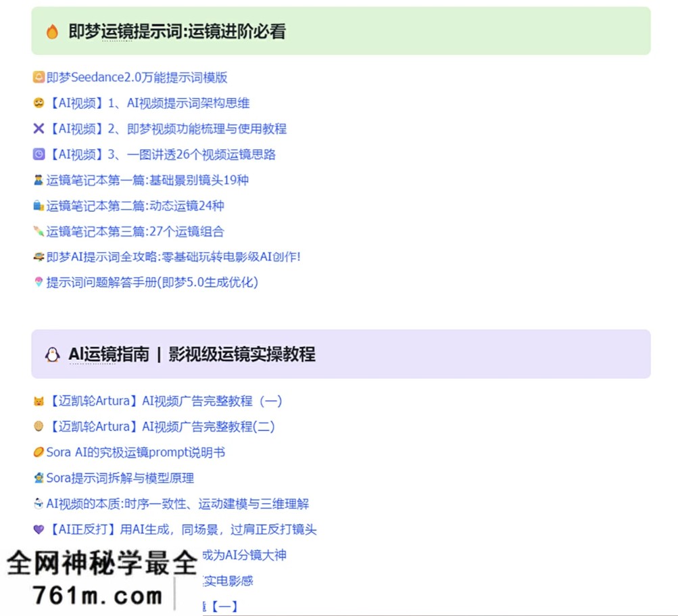This screenshot has height=616, width=678.
Task: Click blue bag icon before 运镜笔记本第二篇
Action: tap(39, 206)
